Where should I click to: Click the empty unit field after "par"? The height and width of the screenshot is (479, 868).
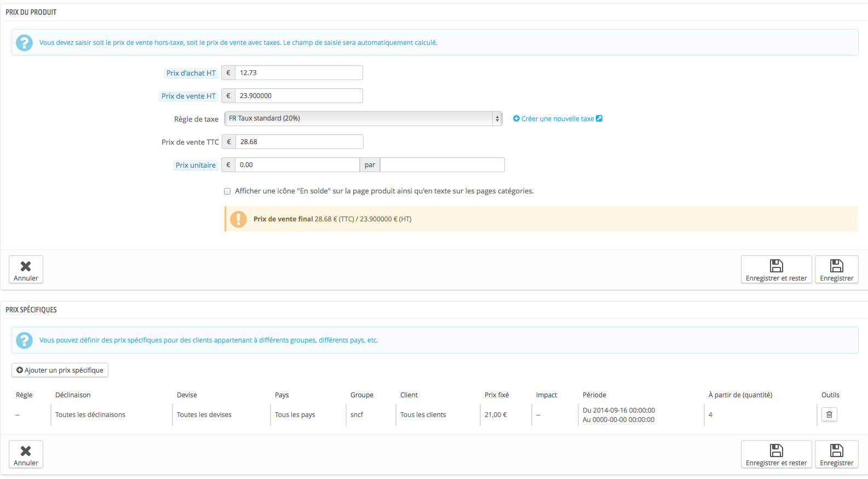tap(442, 164)
